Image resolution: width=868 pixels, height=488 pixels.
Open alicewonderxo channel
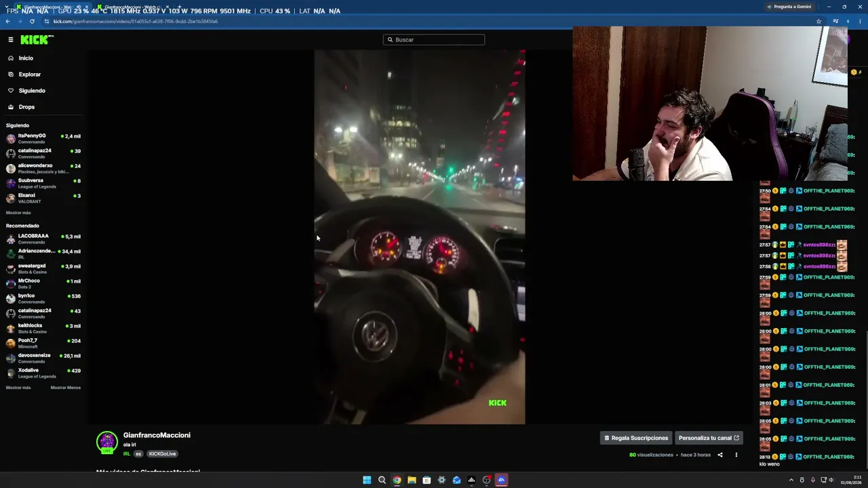tap(43, 168)
